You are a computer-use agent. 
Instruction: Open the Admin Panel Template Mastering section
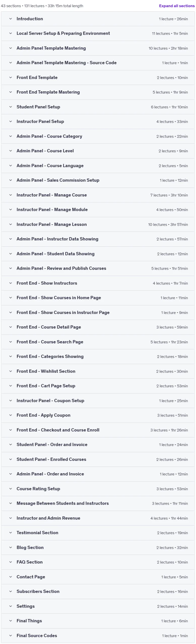[98, 48]
